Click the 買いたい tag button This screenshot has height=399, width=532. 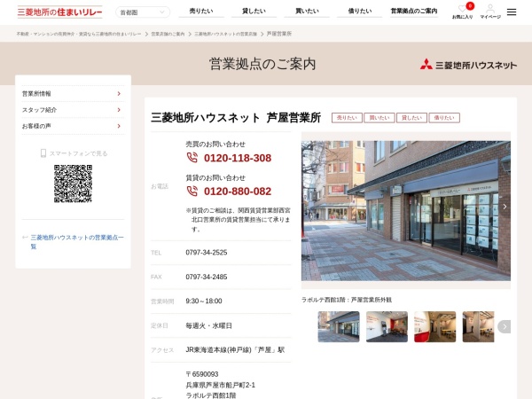(379, 118)
